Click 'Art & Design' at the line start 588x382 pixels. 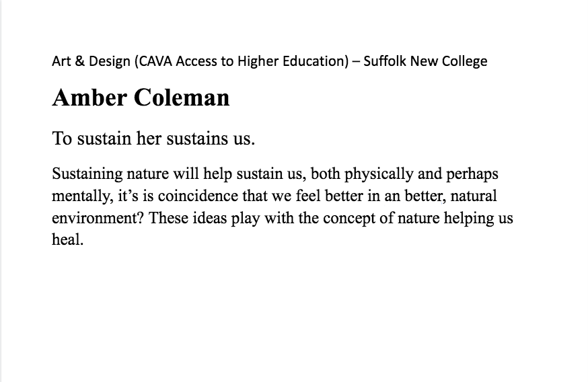91,61
